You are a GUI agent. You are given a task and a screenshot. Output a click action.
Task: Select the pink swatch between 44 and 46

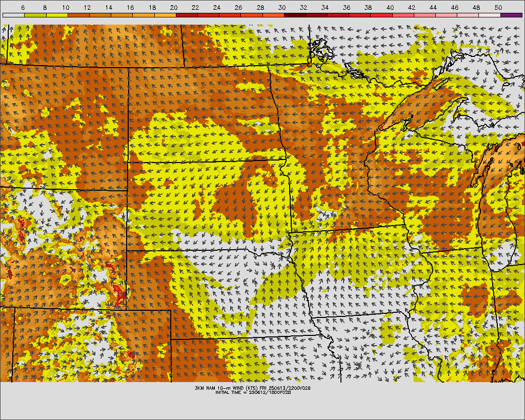447,15
